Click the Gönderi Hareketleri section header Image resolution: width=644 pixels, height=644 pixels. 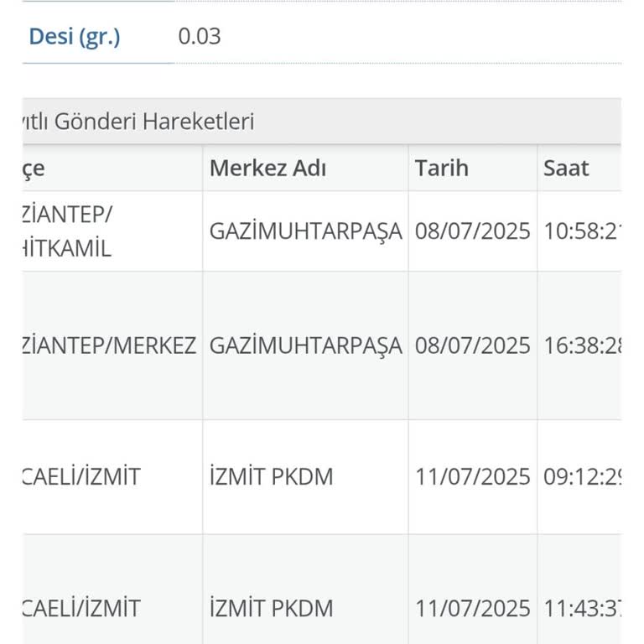[139, 122]
